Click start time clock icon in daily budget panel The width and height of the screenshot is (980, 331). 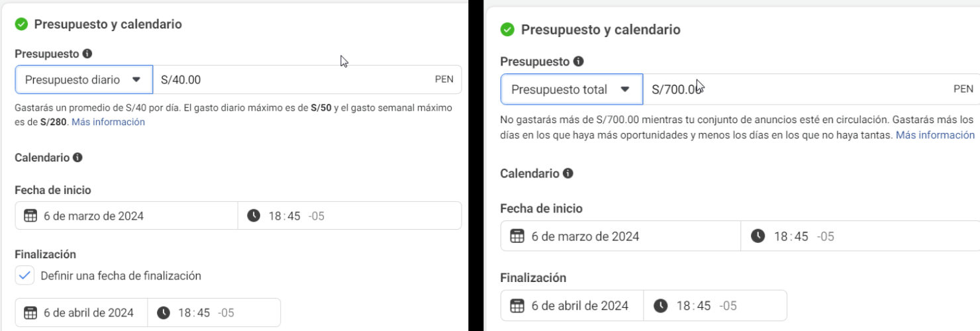254,216
